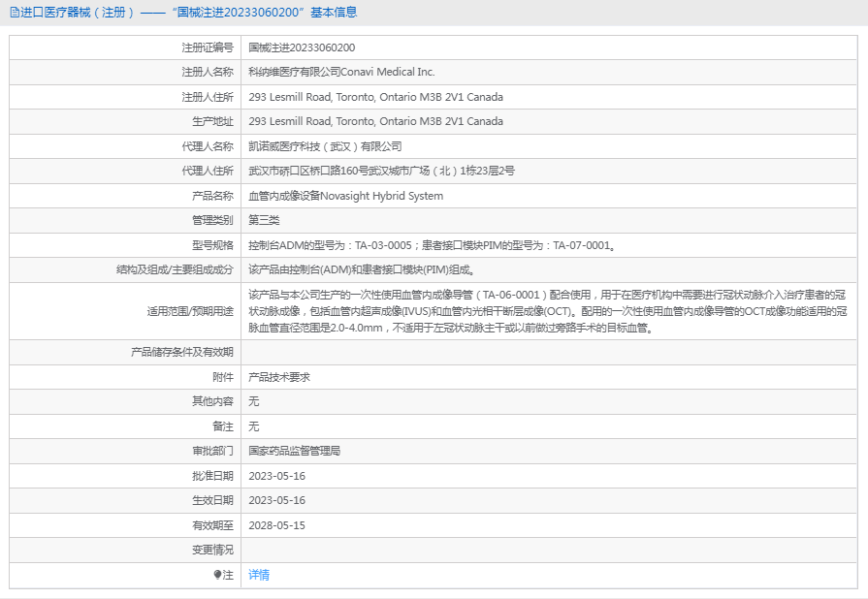The height and width of the screenshot is (599, 868).
Task: Click the intended use paragraph text
Action: (548, 311)
